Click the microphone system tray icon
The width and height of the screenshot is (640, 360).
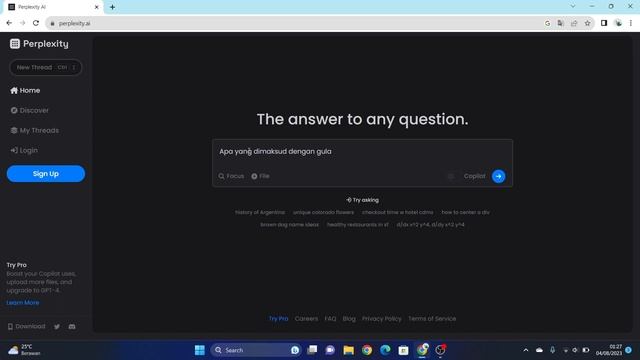[552, 350]
